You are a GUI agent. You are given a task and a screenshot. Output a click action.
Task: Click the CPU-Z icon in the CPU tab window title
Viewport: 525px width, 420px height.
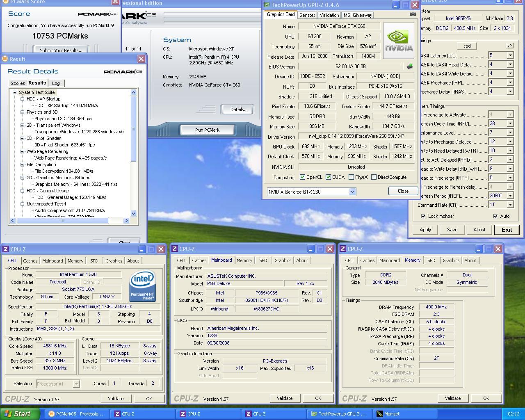tap(6, 249)
